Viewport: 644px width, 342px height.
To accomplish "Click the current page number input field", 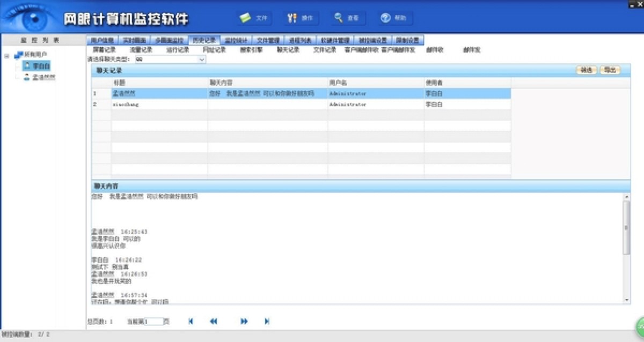I will [x=153, y=322].
